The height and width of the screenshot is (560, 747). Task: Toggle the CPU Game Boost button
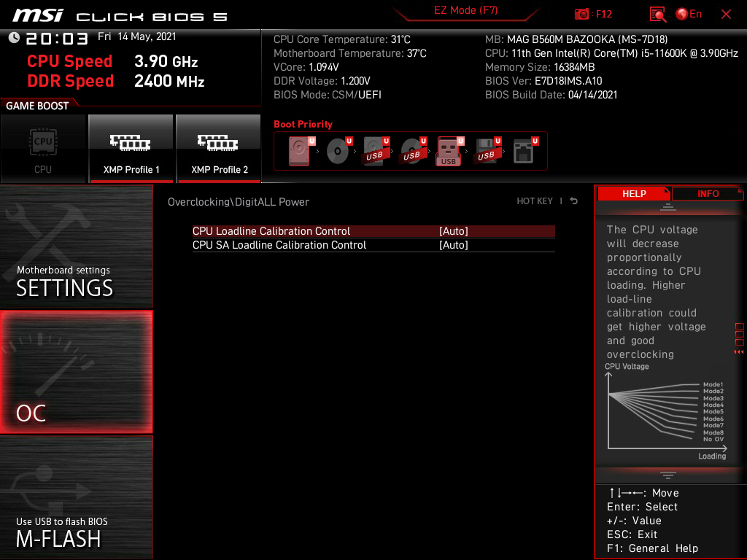click(x=43, y=149)
